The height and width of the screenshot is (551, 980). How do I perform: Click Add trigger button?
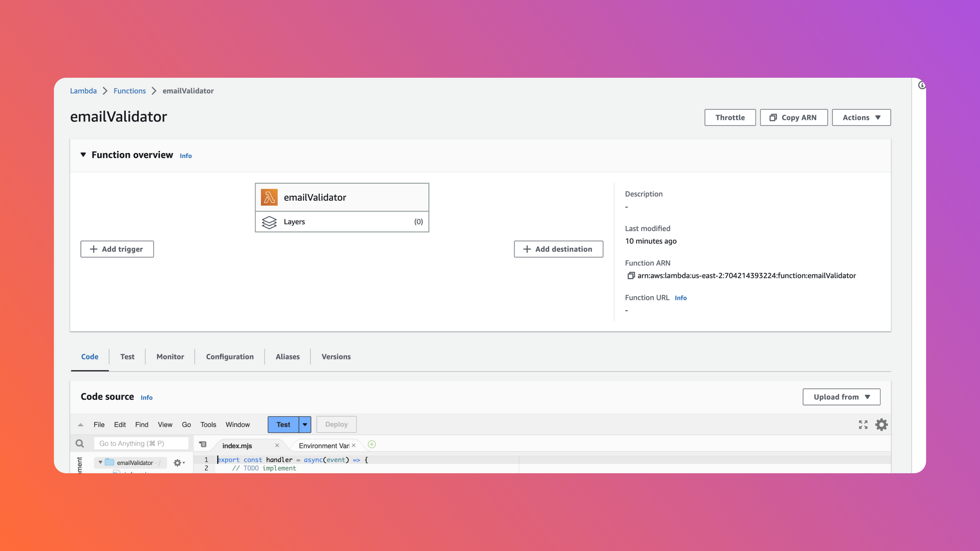click(x=117, y=249)
